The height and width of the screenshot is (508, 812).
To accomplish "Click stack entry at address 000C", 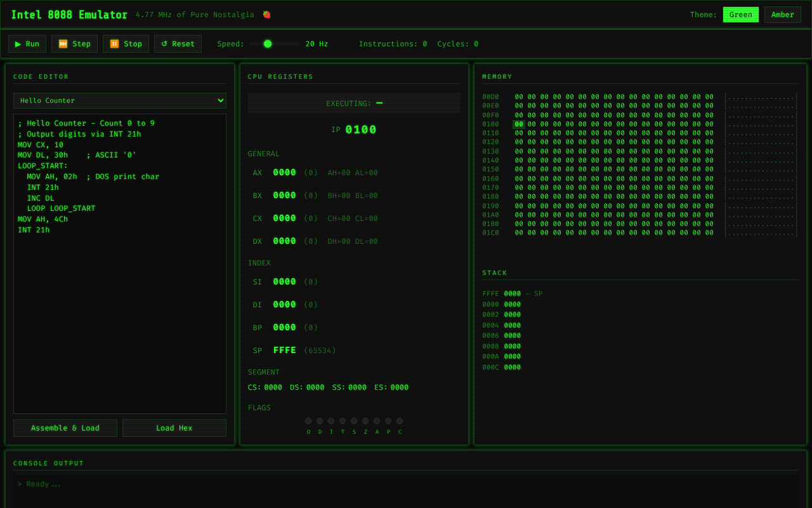I will point(501,368).
